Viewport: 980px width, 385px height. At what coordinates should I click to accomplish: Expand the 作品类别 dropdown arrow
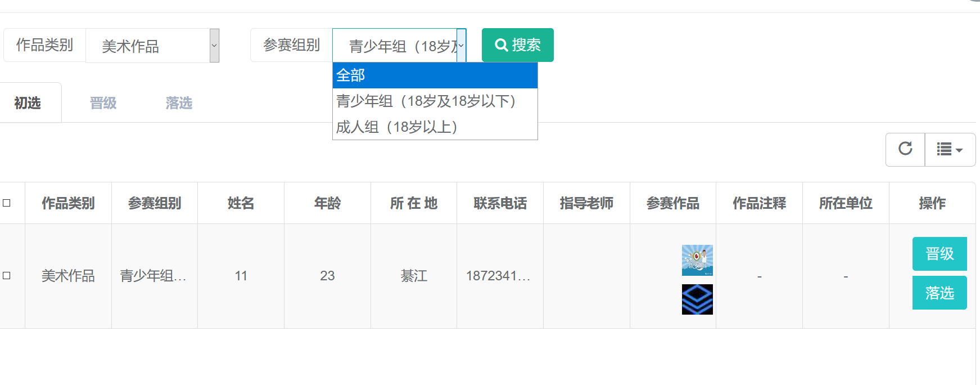pos(214,46)
